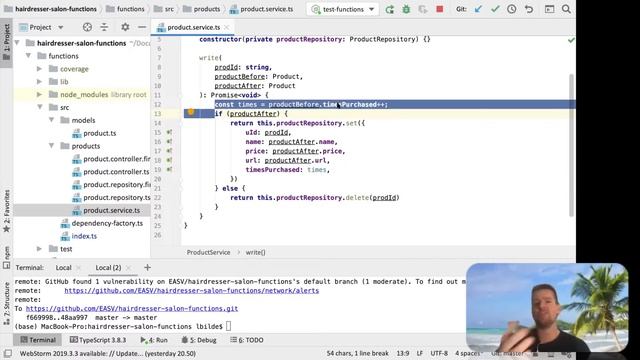Select the product.service.ts editor tab
Viewport: 640px width, 360px height.
click(x=193, y=27)
